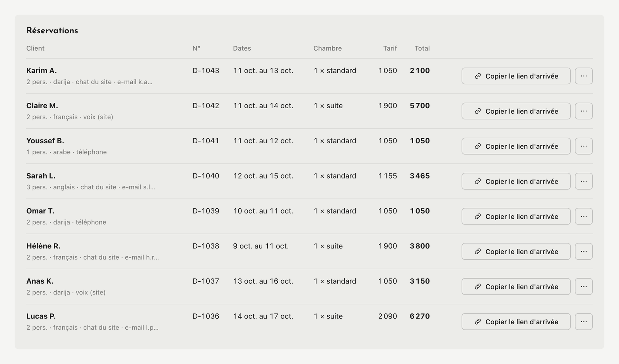
Task: Click the client name Claire M.
Action: 42,106
